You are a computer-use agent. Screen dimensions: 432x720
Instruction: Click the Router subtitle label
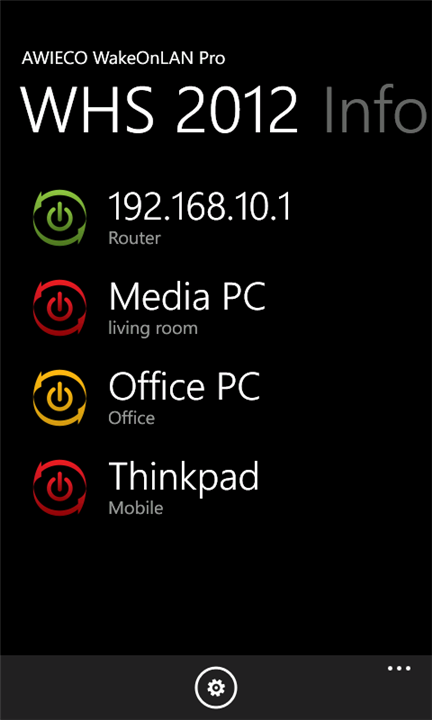point(135,238)
